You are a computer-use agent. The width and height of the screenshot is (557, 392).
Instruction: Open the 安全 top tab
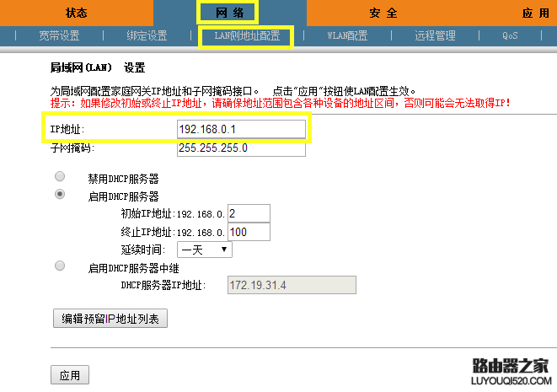pyautogui.click(x=383, y=13)
